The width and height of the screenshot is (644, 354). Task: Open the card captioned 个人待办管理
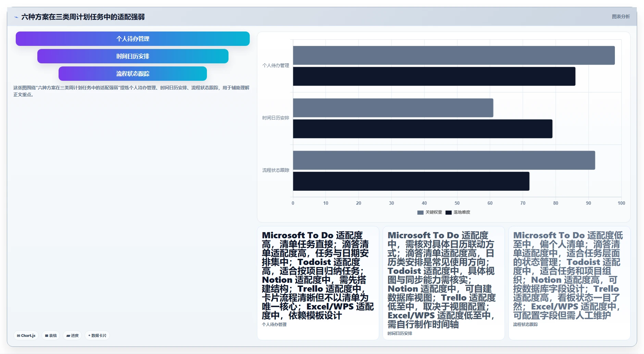[318, 283]
